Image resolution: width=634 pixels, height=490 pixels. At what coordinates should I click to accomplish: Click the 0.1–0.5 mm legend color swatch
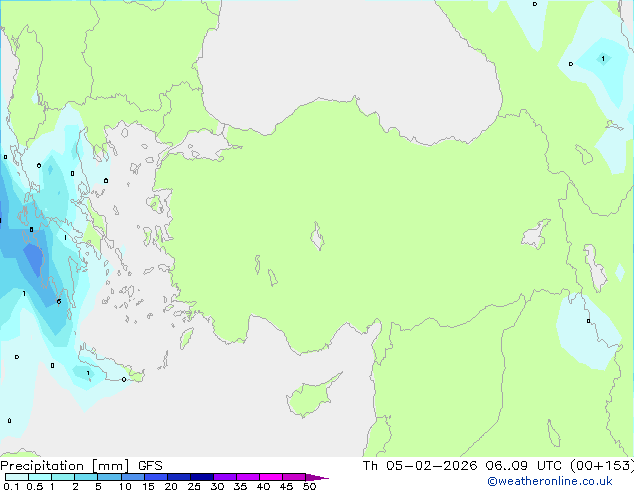pyautogui.click(x=17, y=477)
